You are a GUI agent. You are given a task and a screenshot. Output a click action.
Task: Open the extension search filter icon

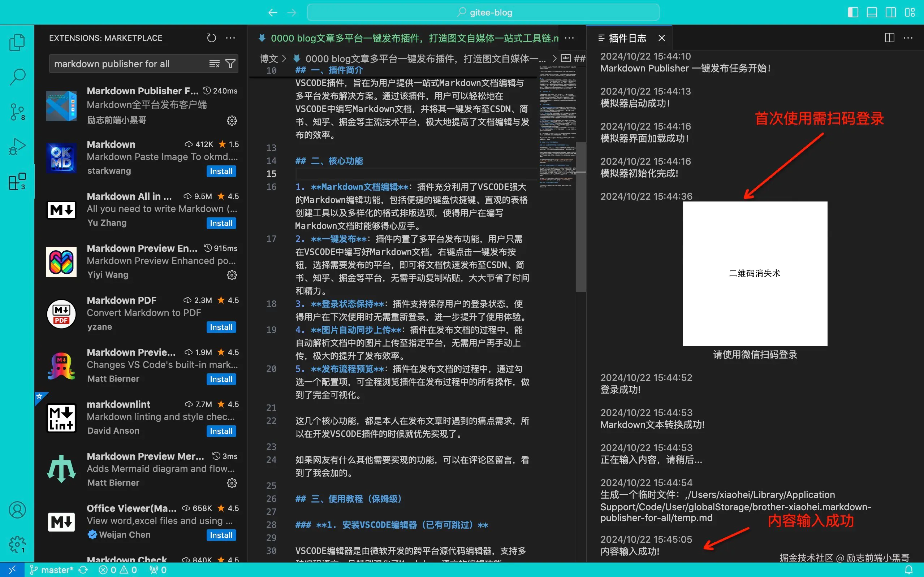[x=230, y=63]
